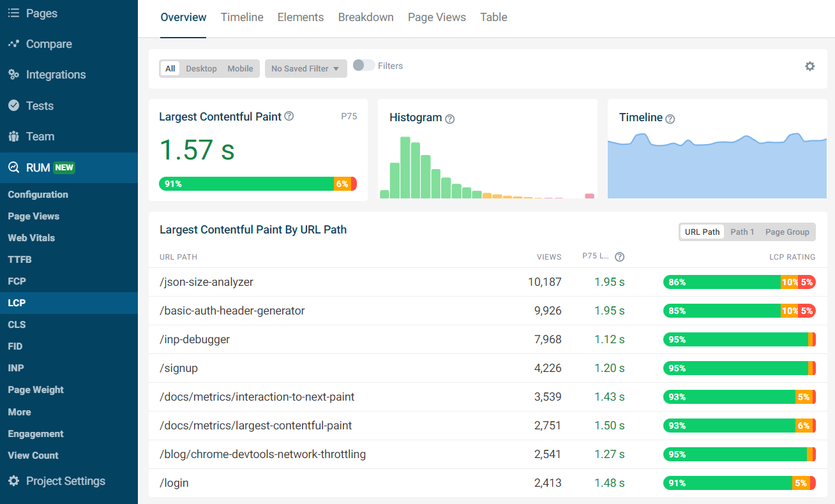Image resolution: width=835 pixels, height=504 pixels.
Task: Open the No Saved Filter dropdown
Action: [x=306, y=68]
